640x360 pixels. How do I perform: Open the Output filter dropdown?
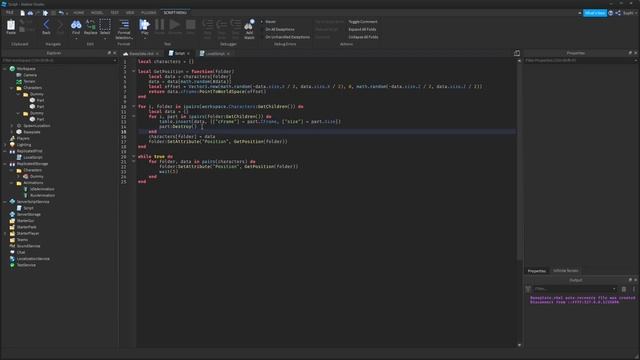pos(614,289)
